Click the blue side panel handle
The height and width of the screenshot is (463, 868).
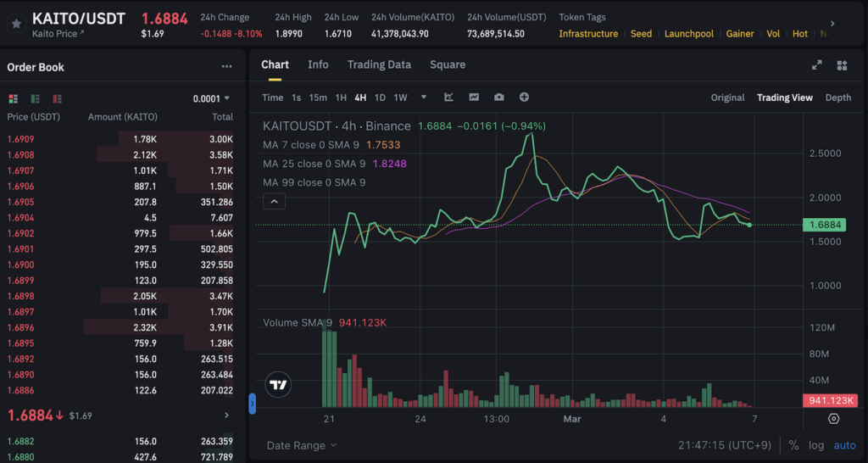(253, 404)
